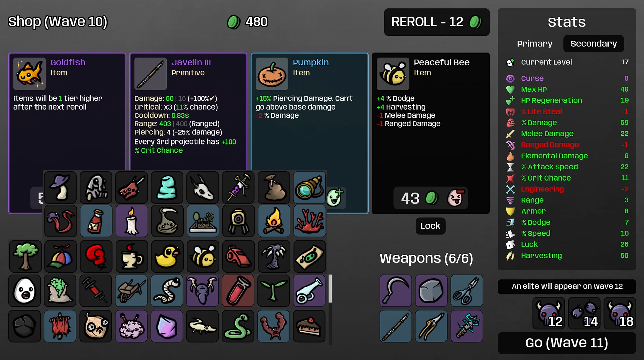The height and width of the screenshot is (360, 644).
Task: Lock the Peaceful Bee item
Action: click(430, 226)
